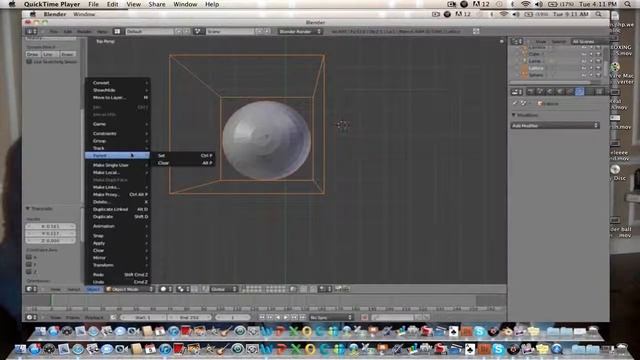This screenshot has height=360, width=640.
Task: Click the 3D view editor type icon
Action: [x=31, y=289]
